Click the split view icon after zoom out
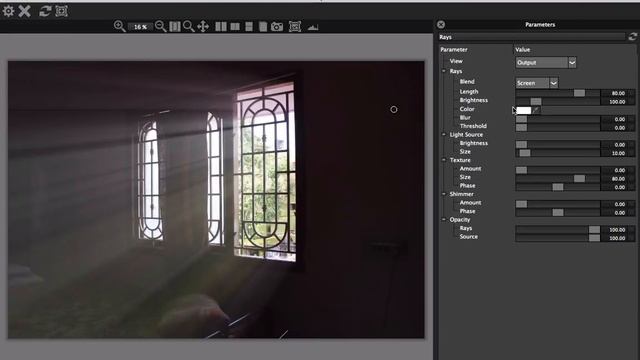640x360 pixels. 175,27
